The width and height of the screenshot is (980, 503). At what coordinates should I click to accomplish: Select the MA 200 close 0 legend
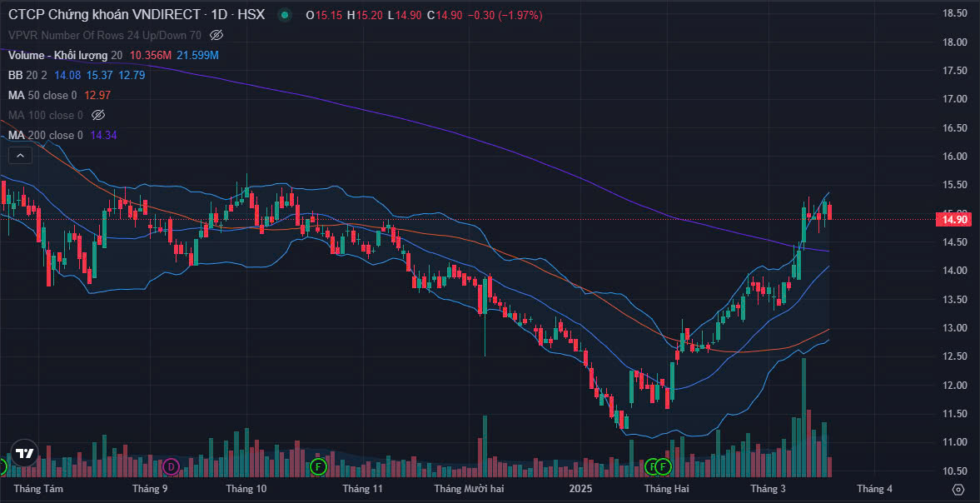coord(46,135)
